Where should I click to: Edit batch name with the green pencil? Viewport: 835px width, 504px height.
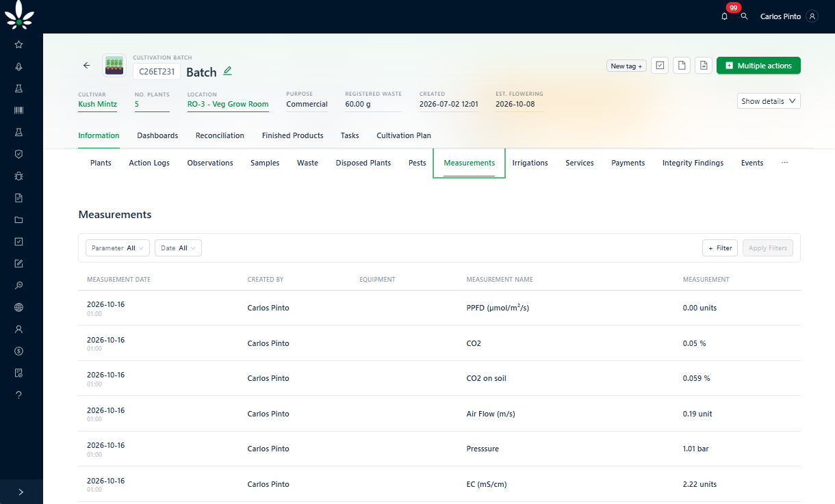coord(228,70)
